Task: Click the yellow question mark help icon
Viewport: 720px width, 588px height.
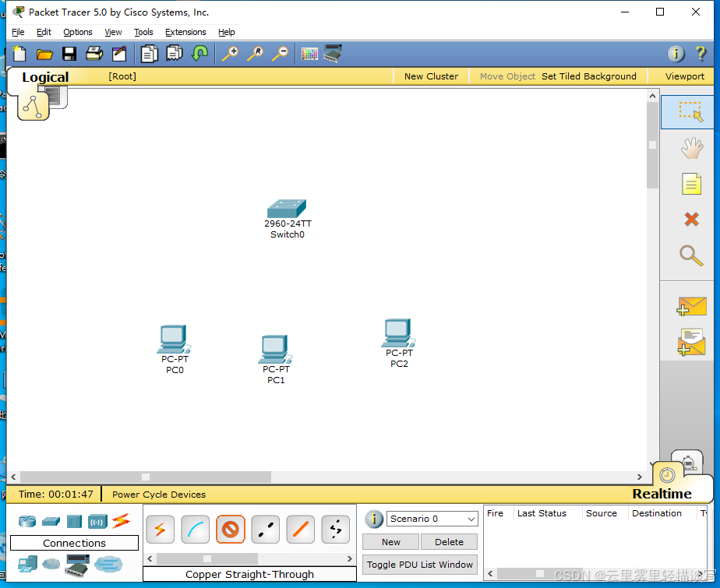Action: [701, 54]
